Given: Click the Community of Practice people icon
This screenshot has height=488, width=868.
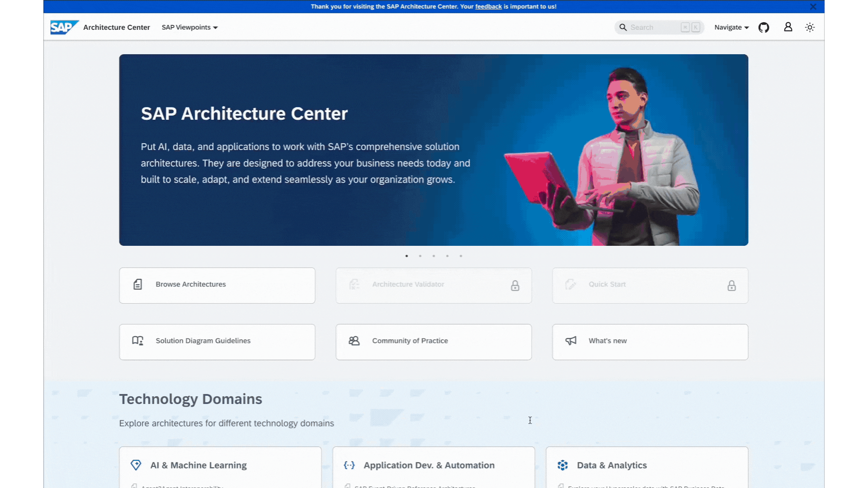Looking at the screenshot, I should 354,341.
